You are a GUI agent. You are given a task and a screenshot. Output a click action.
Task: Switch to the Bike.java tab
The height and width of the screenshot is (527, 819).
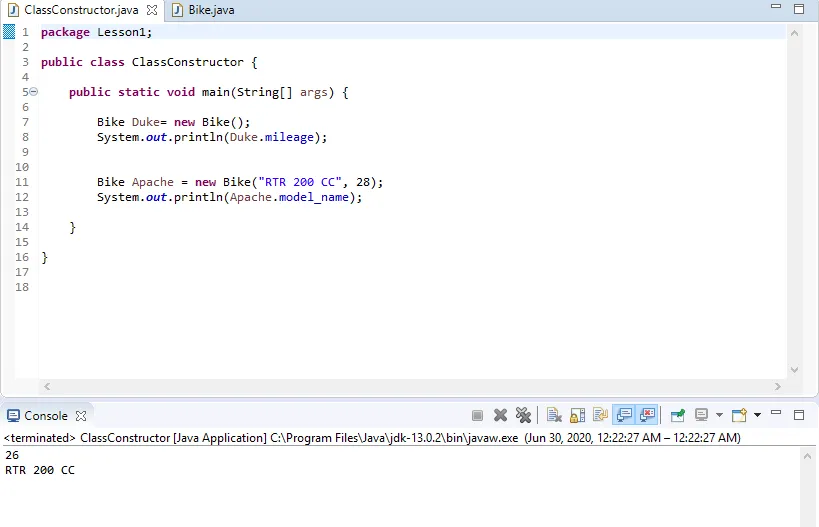pos(203,10)
